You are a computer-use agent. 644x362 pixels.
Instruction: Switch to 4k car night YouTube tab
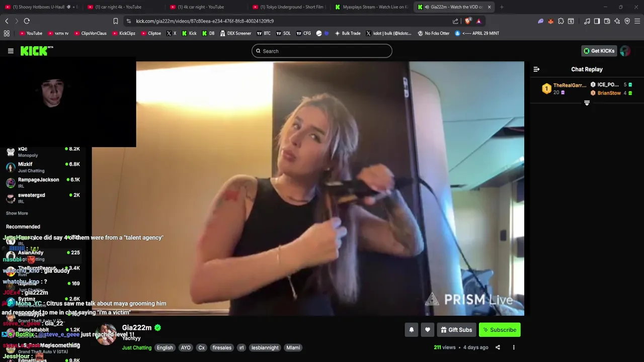(x=206, y=7)
